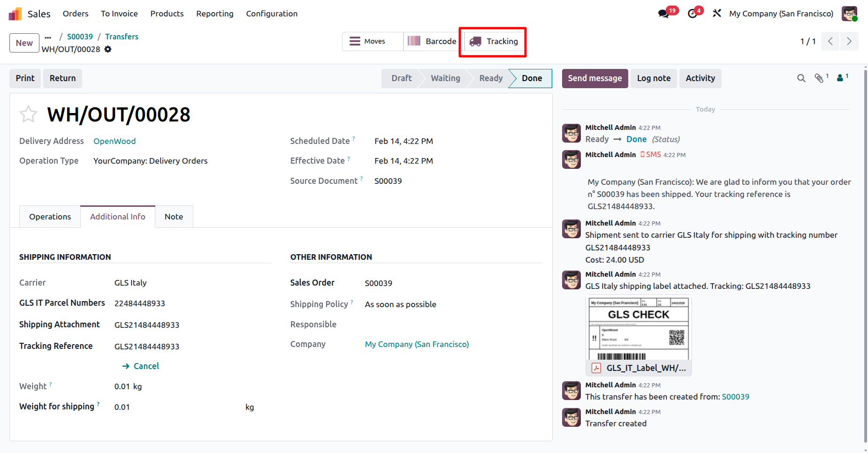Go to next record with right arrow
Screen dimensions: 868x453
849,41
